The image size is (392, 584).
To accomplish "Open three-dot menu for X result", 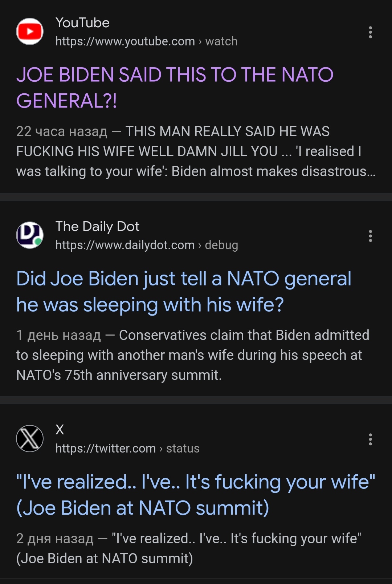I will click(x=370, y=439).
